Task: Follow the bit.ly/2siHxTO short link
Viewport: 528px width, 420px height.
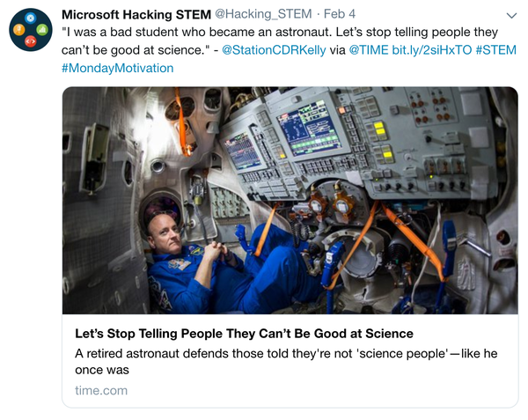Action: pyautogui.click(x=431, y=50)
